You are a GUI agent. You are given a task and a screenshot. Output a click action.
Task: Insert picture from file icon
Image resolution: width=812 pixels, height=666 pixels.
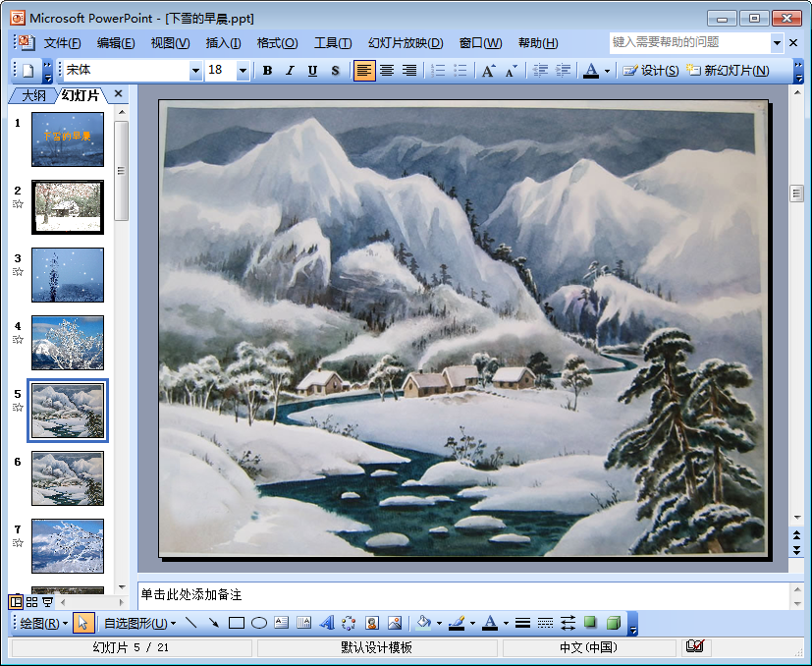coord(395,623)
